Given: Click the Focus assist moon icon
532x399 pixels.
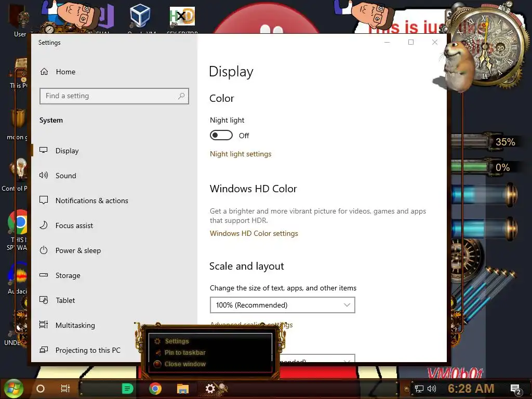Looking at the screenshot, I should click(x=44, y=225).
